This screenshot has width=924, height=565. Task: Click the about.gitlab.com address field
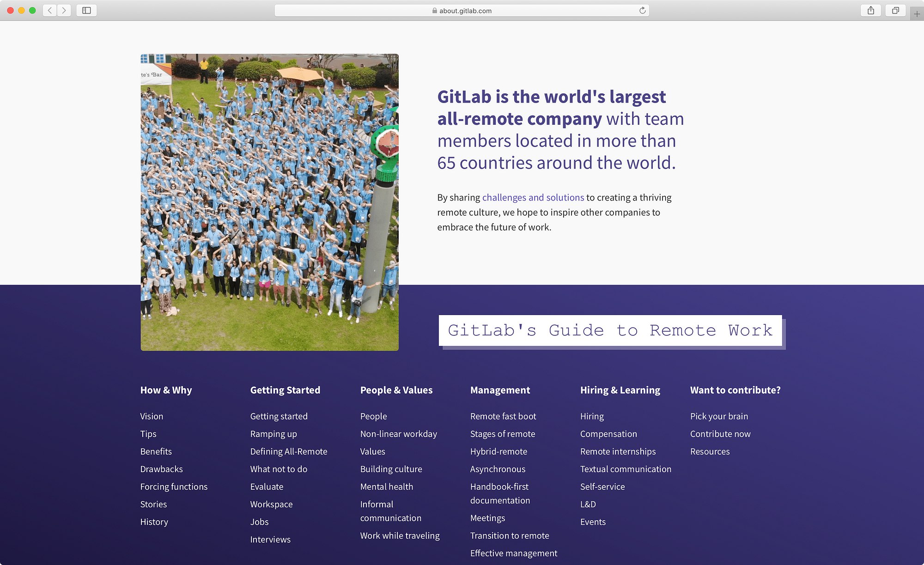click(x=465, y=11)
